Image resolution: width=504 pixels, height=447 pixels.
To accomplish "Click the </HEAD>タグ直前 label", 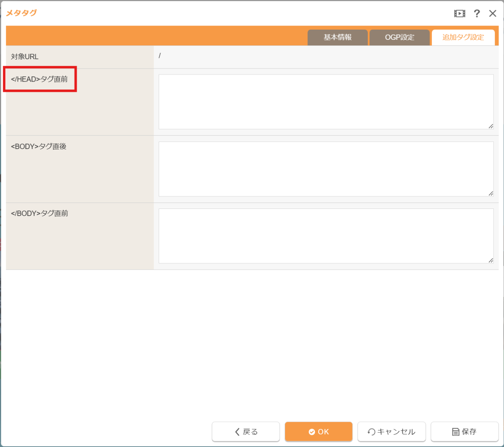I will [39, 79].
